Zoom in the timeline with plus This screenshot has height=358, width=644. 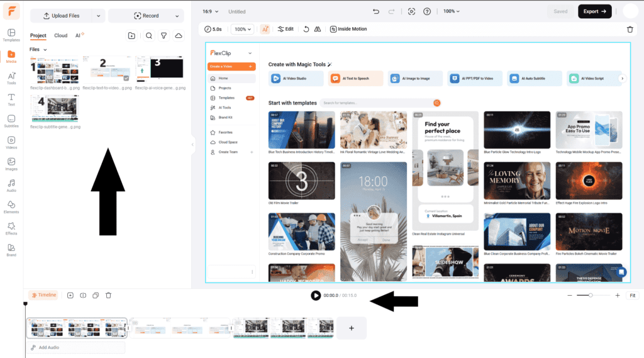pyautogui.click(x=618, y=295)
